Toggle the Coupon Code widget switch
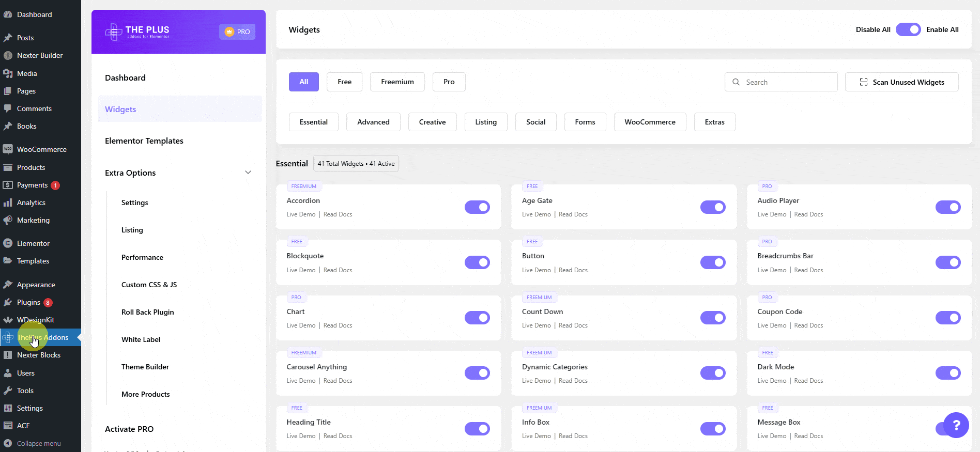Image resolution: width=980 pixels, height=452 pixels. click(948, 318)
